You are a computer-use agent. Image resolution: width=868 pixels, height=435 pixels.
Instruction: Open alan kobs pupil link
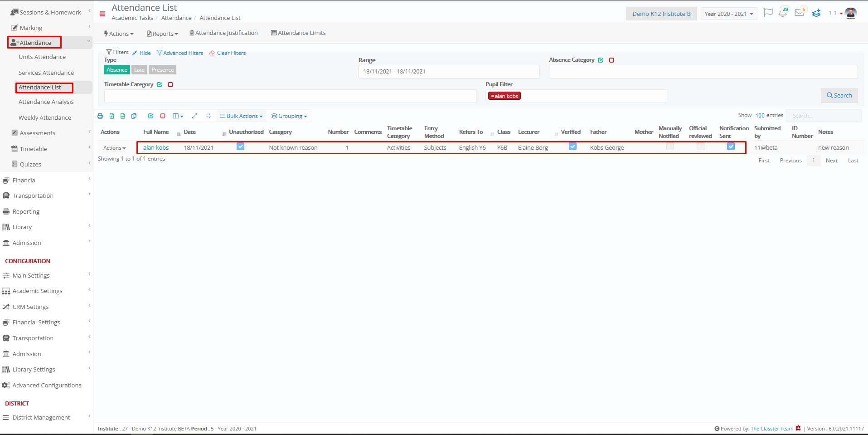(x=156, y=148)
